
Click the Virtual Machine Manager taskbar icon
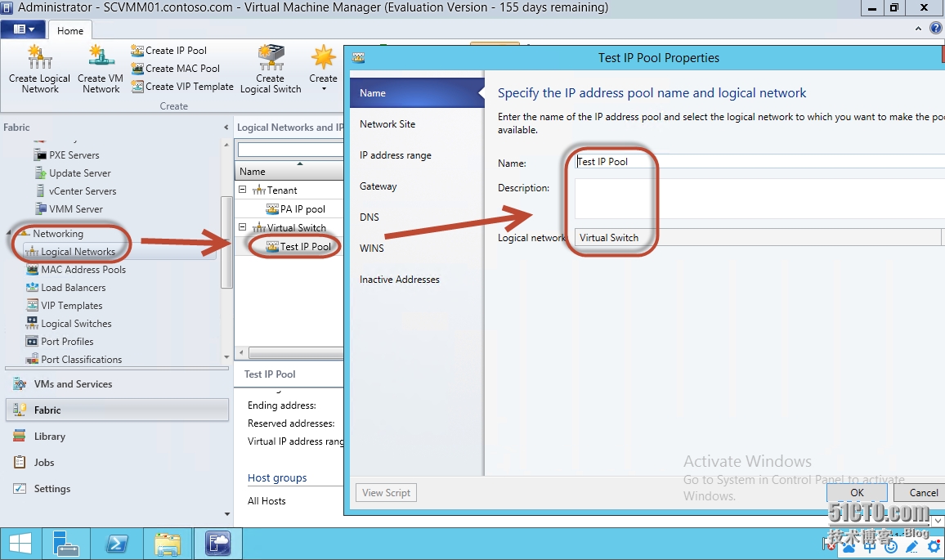[x=217, y=544]
